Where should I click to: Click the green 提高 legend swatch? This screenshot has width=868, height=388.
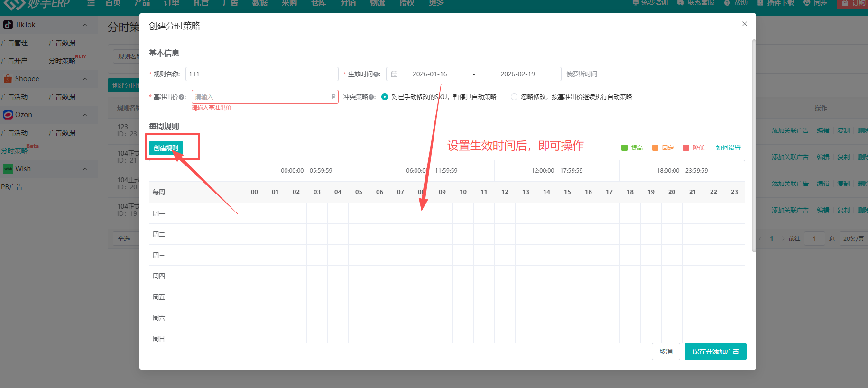tap(624, 148)
